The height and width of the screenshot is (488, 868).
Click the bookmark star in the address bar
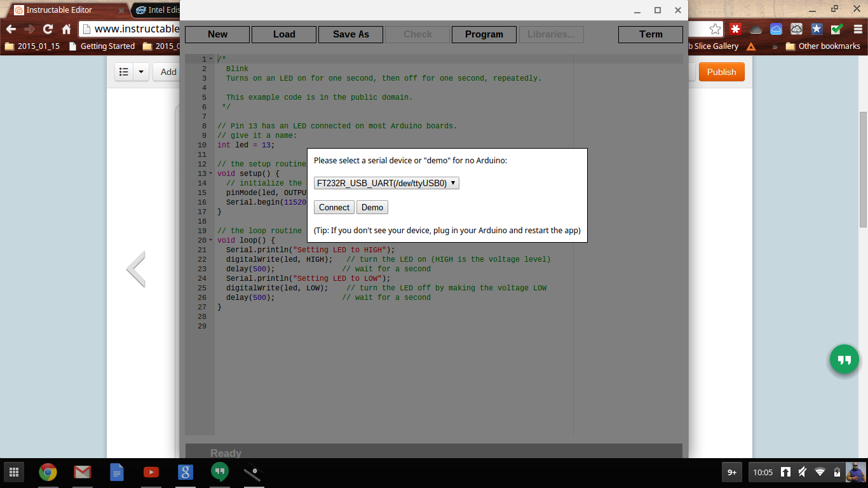[x=715, y=29]
